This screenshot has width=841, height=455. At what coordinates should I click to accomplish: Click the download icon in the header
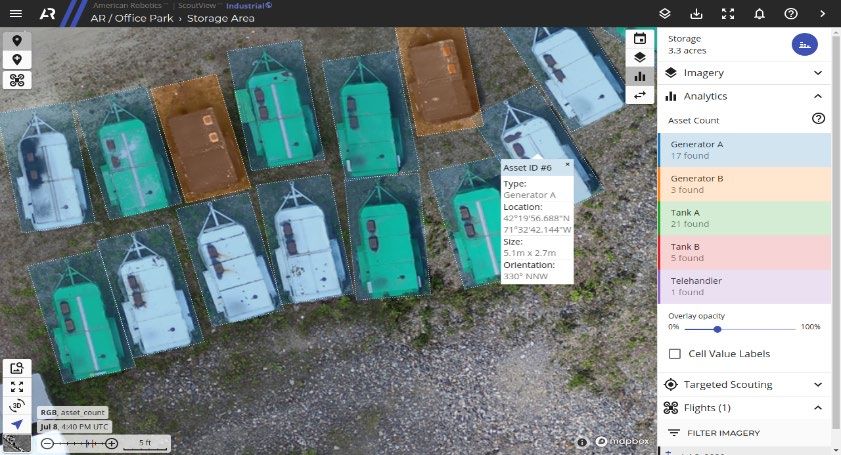(x=696, y=14)
